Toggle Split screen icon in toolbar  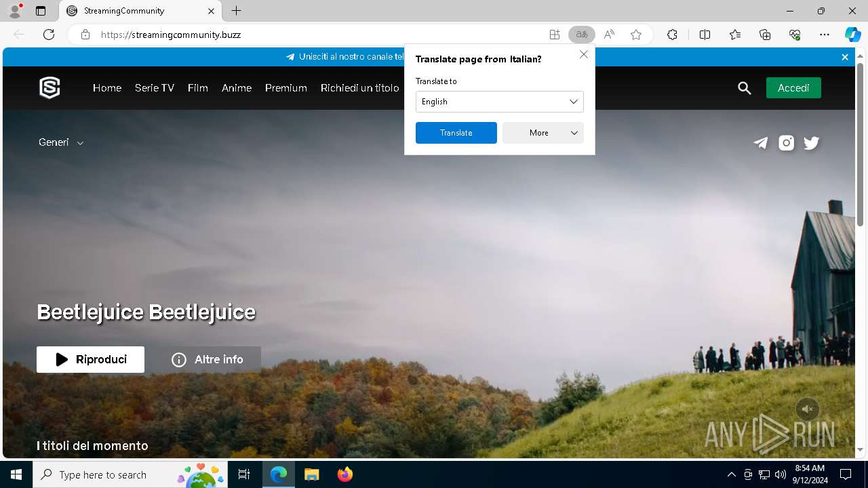(705, 35)
